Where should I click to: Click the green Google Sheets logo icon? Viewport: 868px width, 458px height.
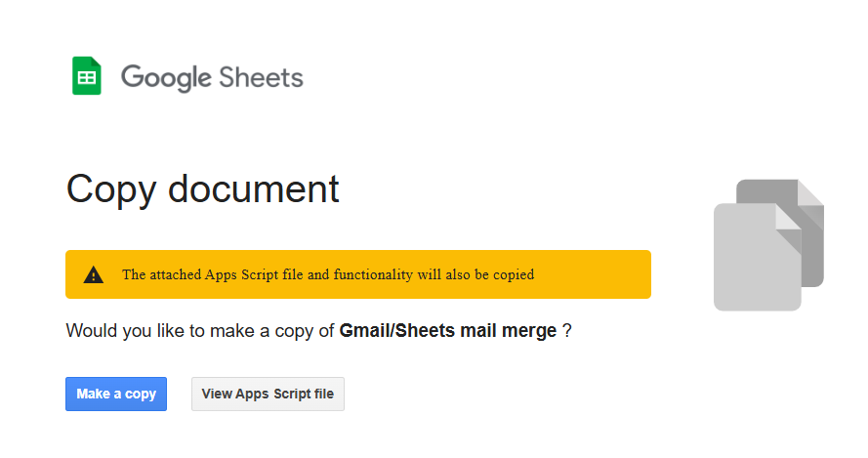(x=86, y=76)
